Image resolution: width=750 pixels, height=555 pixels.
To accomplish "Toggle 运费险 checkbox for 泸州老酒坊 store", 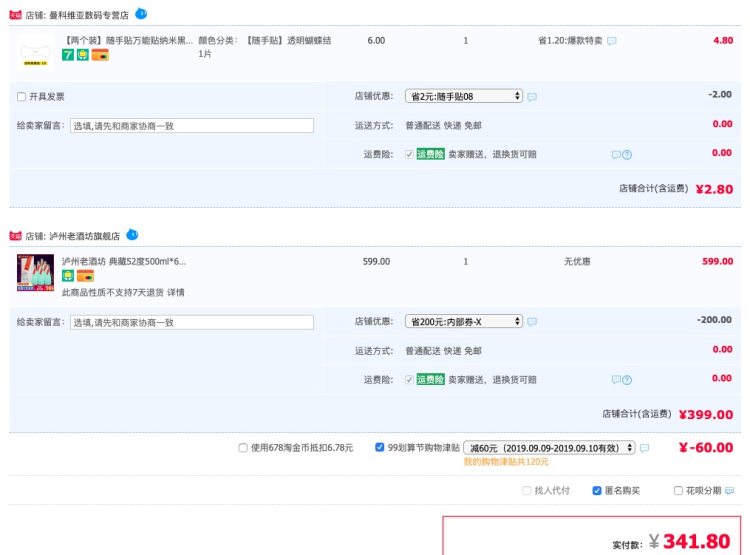I will [409, 379].
